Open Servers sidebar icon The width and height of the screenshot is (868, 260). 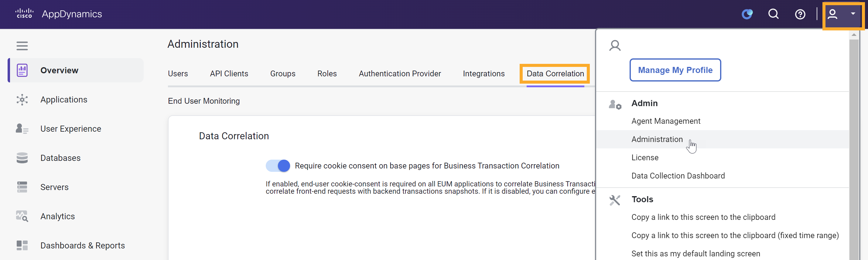(22, 187)
